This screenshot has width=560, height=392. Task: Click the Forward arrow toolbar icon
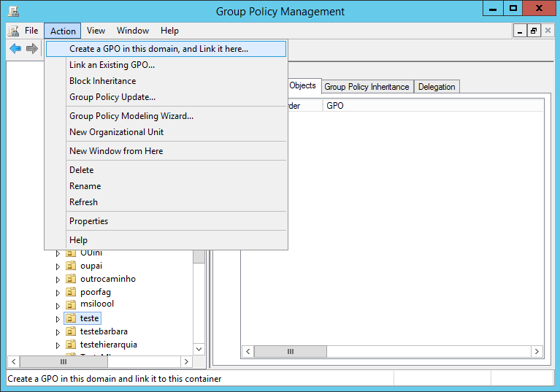point(31,49)
